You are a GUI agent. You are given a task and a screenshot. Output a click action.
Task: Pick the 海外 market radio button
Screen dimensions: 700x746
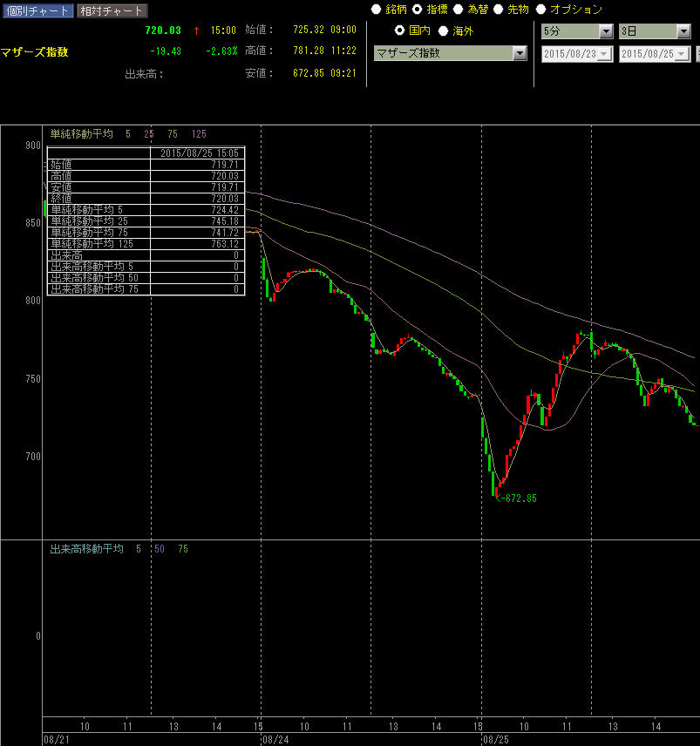[444, 31]
